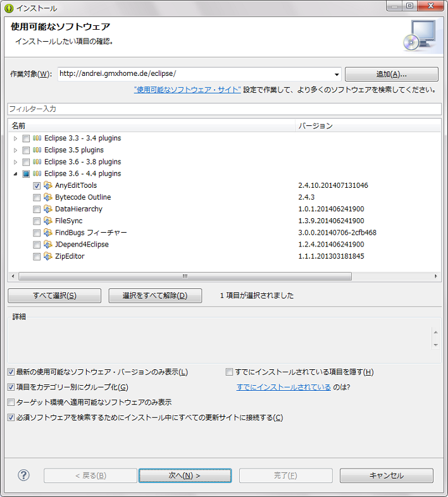Check the FileSync checkbox
Image resolution: width=448 pixels, height=497 pixels.
point(37,221)
